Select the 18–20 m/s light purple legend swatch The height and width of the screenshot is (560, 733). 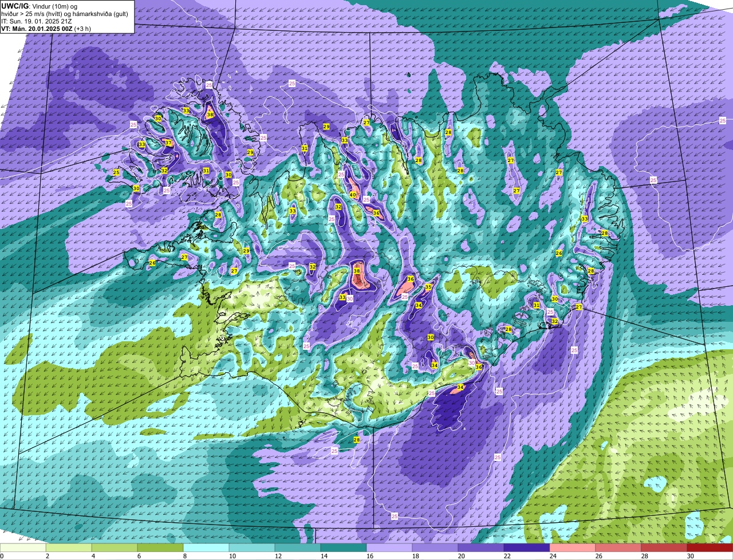tap(435, 548)
